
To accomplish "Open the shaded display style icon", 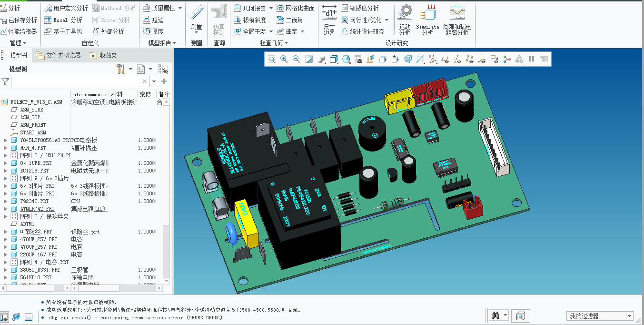I will pyautogui.click(x=321, y=59).
